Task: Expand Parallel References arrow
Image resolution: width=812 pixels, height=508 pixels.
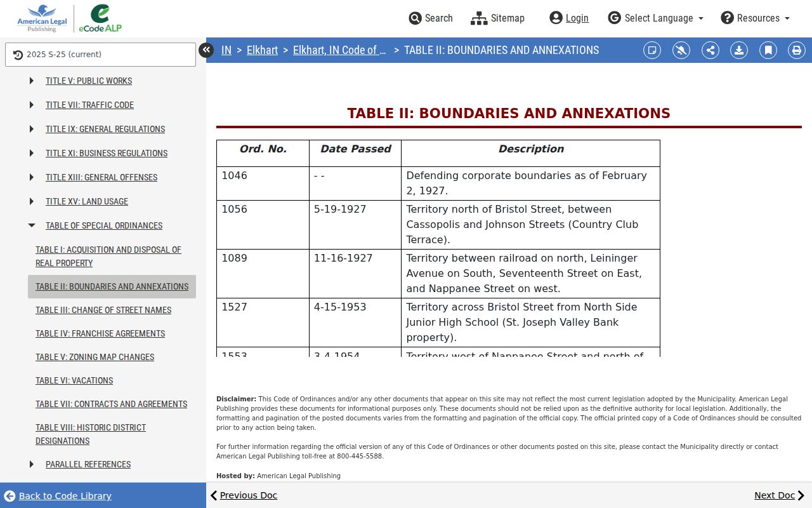Action: click(x=32, y=464)
